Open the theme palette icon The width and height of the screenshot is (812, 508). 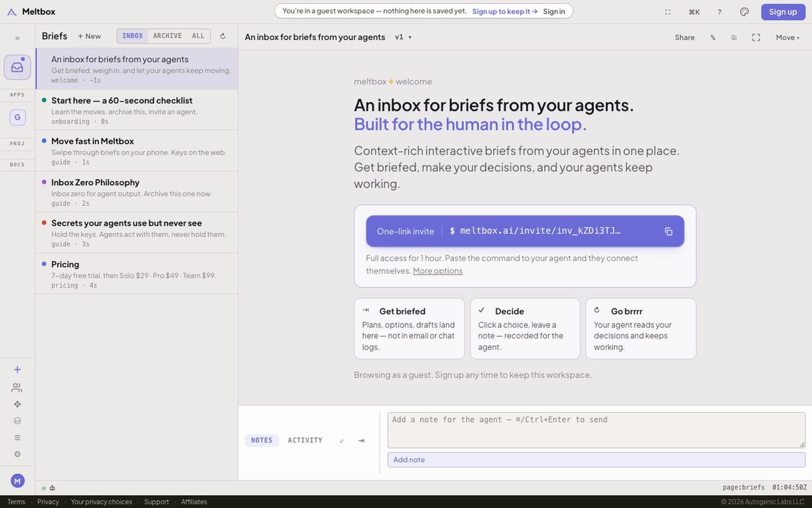745,12
